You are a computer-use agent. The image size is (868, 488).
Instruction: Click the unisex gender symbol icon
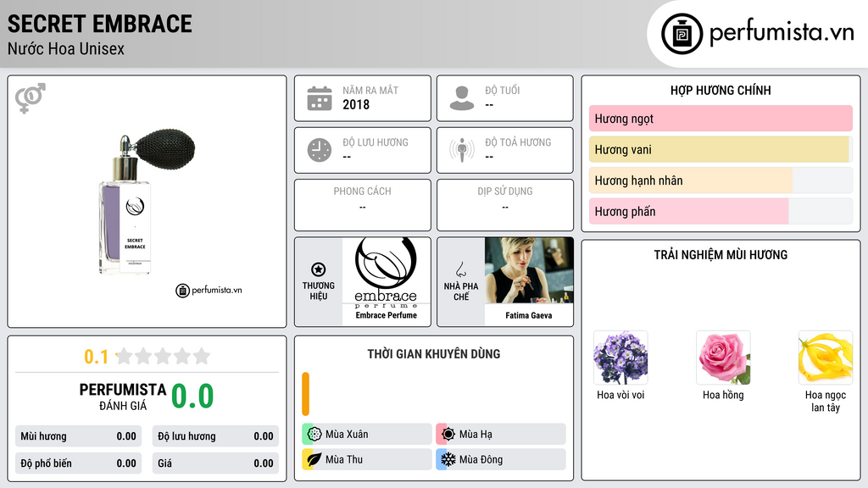tap(31, 98)
